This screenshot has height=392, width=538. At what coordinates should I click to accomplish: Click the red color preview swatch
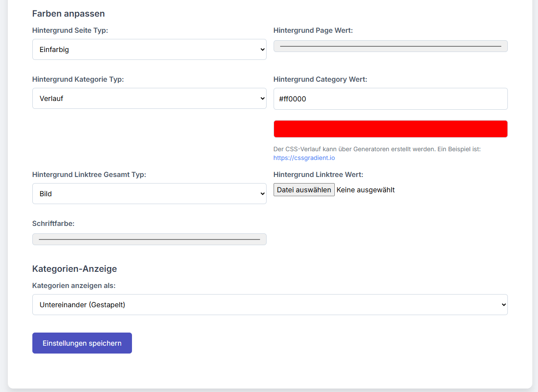point(390,128)
